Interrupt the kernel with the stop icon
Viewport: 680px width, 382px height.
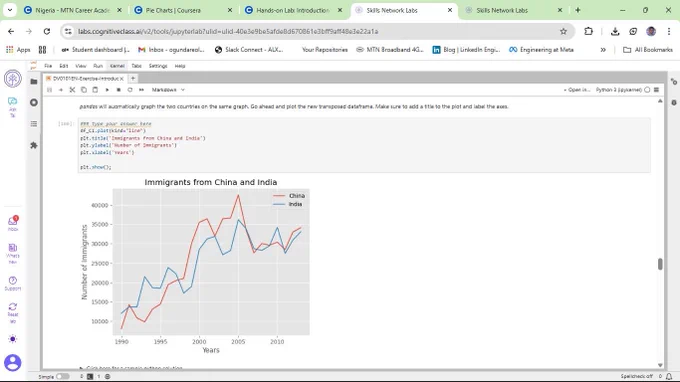click(118, 90)
